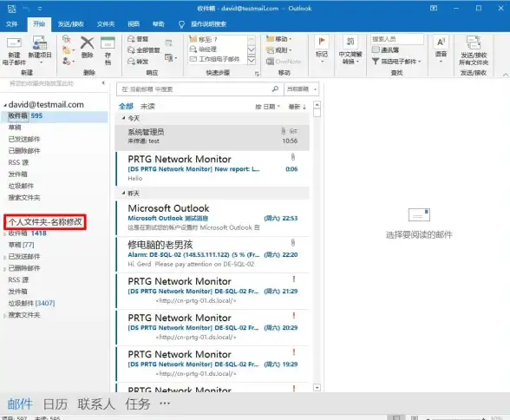
Task: Click the ignore conversation icon in 删除 group
Action: [66, 39]
